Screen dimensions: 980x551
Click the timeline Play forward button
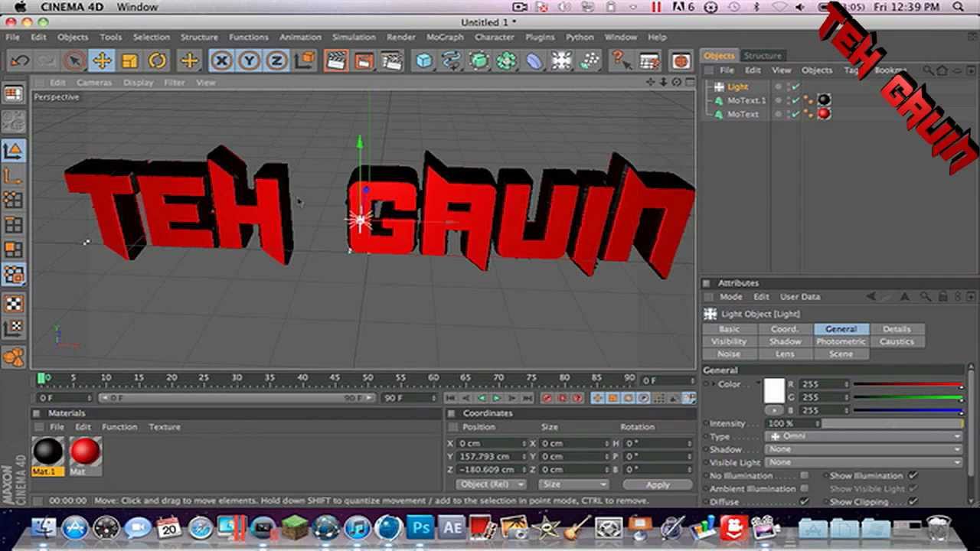(x=497, y=398)
